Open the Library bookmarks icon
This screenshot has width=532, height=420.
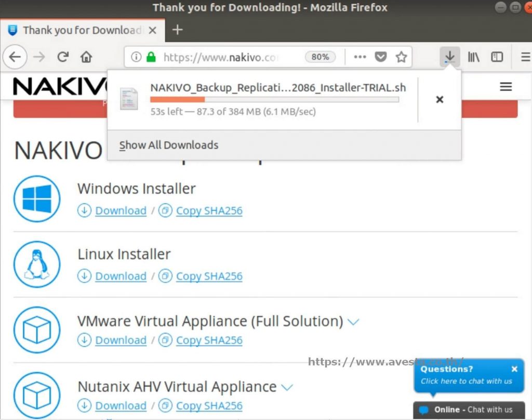[x=474, y=57]
